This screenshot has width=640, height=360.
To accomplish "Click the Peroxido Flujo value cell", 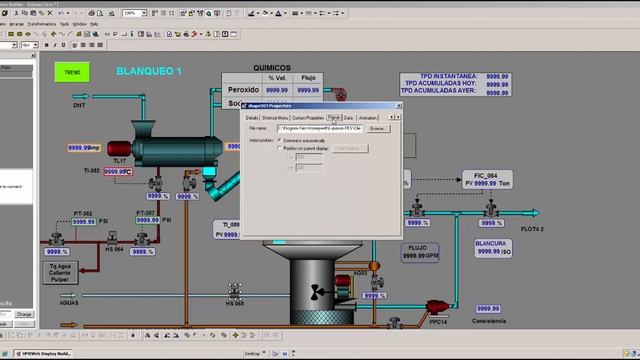I will pos(308,90).
